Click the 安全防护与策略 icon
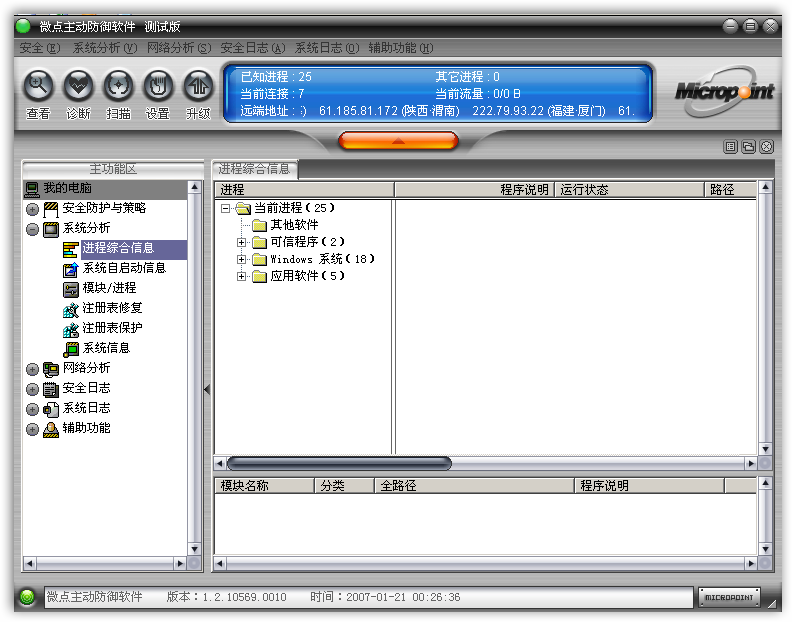This screenshot has width=793, height=623. 51,208
